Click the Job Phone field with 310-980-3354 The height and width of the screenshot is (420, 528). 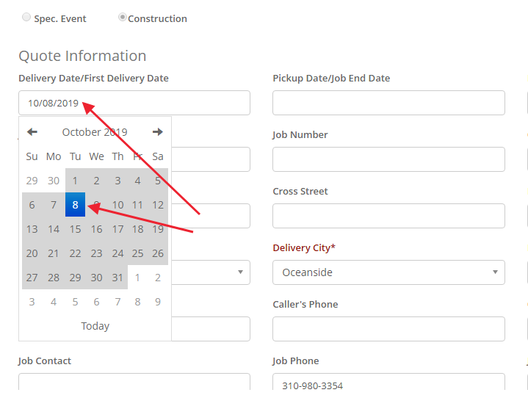pyautogui.click(x=388, y=382)
